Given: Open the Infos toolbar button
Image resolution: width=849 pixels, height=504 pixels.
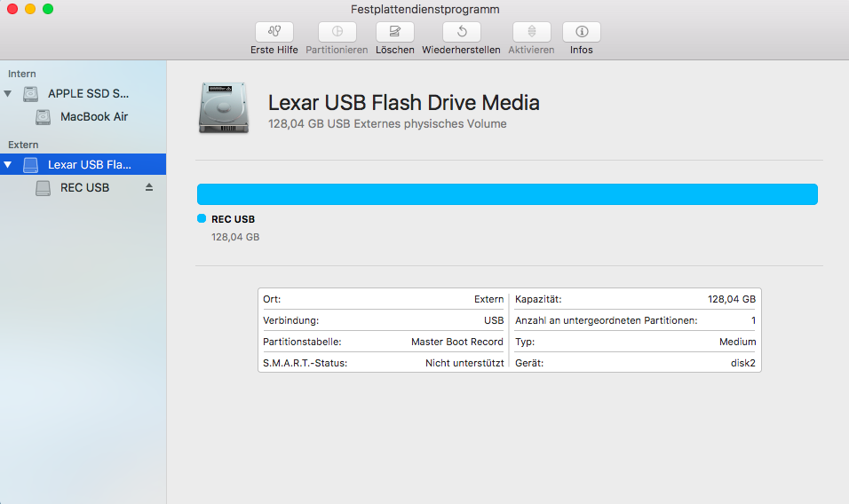Looking at the screenshot, I should pos(581,32).
